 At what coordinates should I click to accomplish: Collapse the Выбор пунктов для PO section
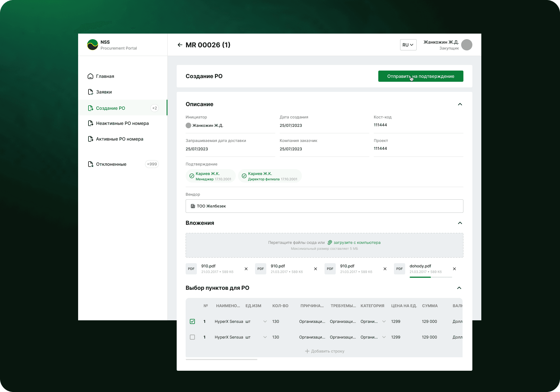pyautogui.click(x=459, y=288)
